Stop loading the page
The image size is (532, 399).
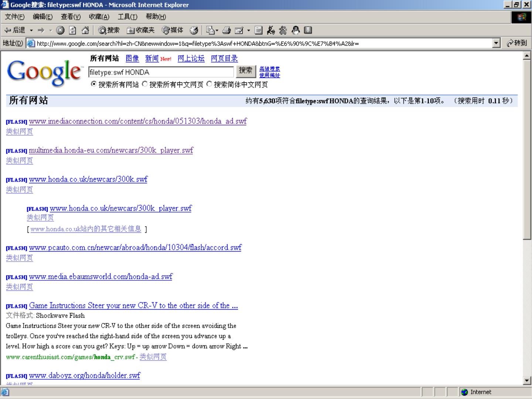point(60,30)
